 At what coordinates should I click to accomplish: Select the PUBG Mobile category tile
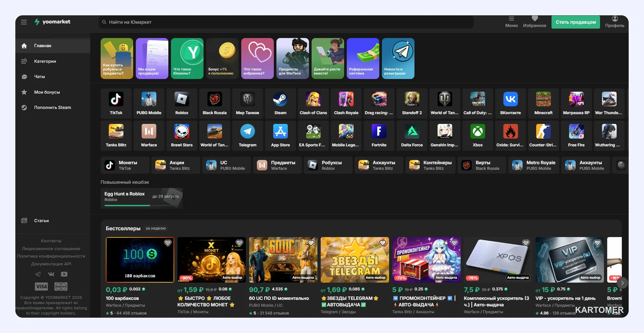pos(149,103)
